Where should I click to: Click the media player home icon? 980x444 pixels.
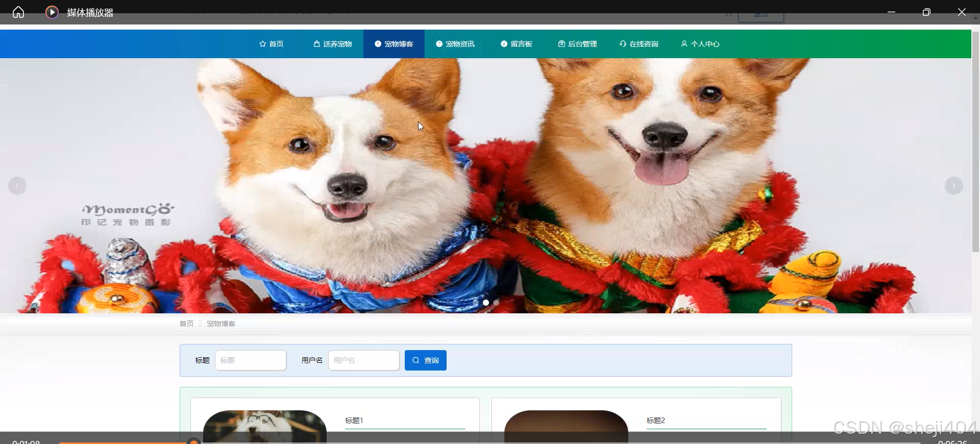[18, 12]
